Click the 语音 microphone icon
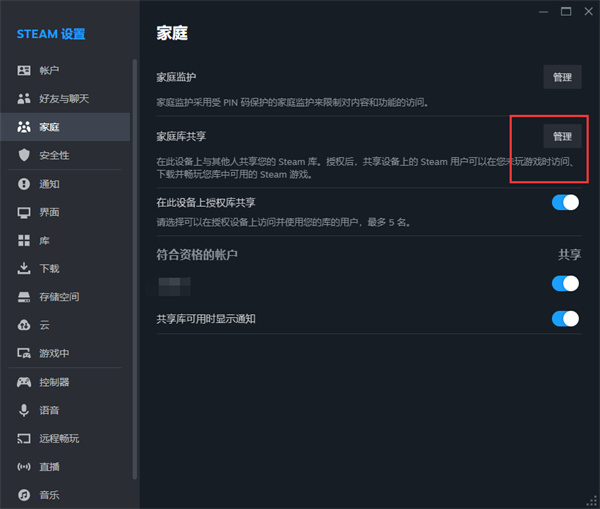Screen dimensions: 600x509 24,410
